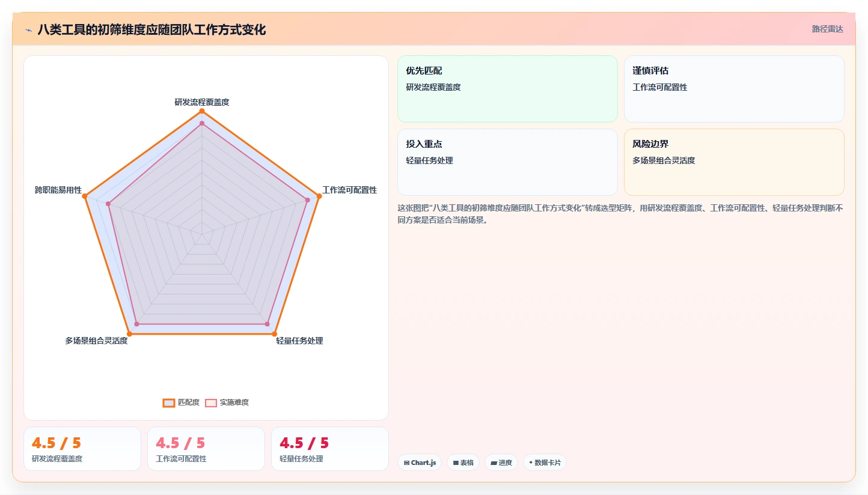Toggle the 匹配度 legend item
868x495 pixels.
tap(181, 402)
